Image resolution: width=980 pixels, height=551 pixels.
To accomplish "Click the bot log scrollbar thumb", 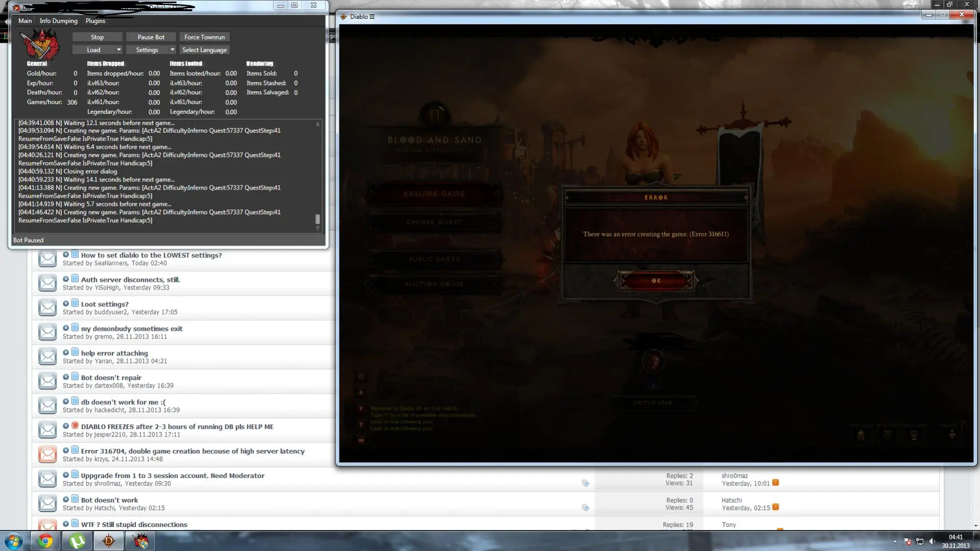I will (x=318, y=219).
